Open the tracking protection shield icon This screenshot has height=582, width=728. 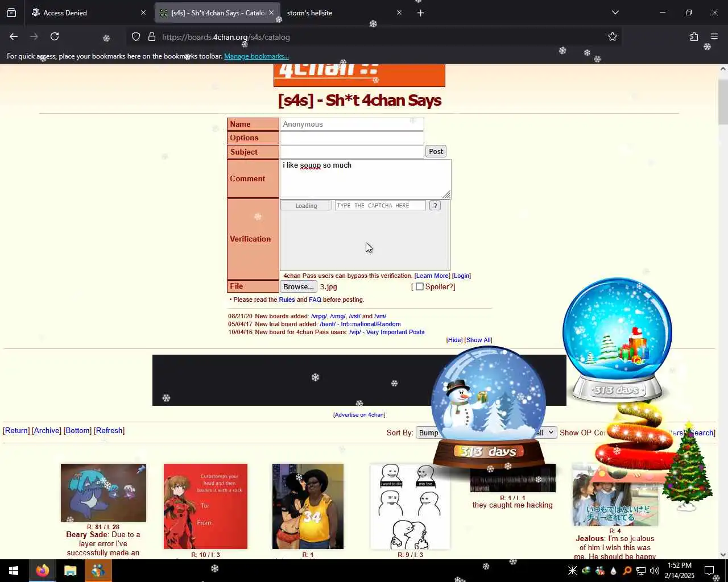(x=136, y=36)
